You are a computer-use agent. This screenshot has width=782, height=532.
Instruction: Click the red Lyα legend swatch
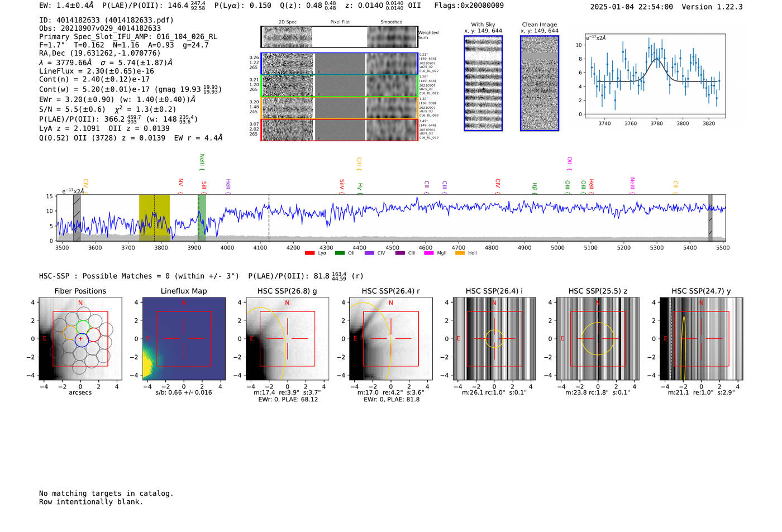click(309, 253)
